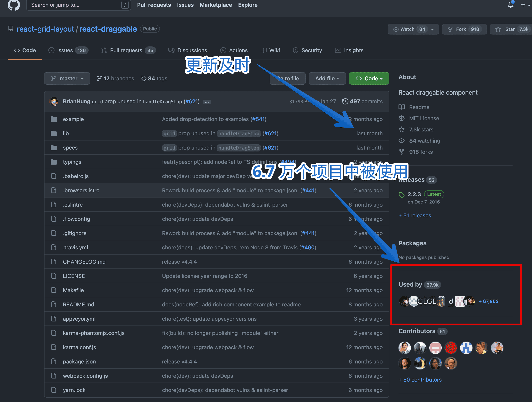Open the Add file dropdown

click(x=327, y=78)
